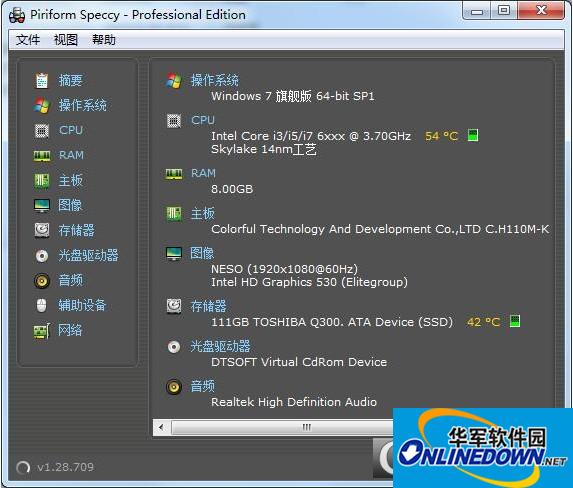This screenshot has height=488, width=573.
Task: Go to 主板 in the sidebar
Action: point(71,180)
